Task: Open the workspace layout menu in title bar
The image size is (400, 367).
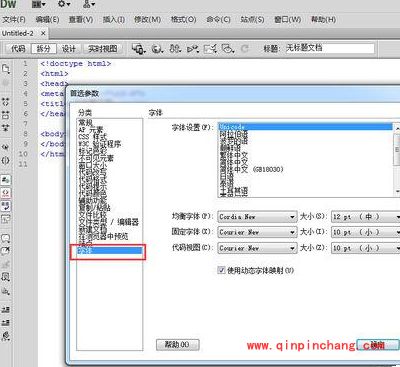Action: (39, 4)
